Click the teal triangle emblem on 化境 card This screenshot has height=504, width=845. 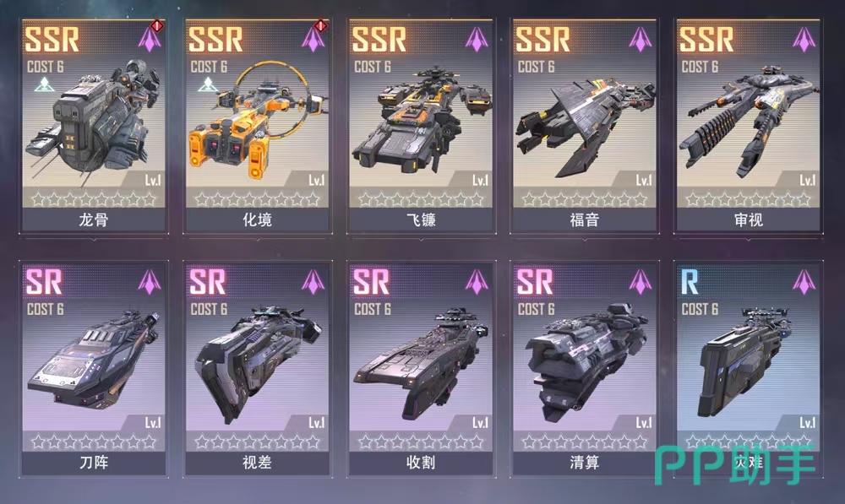point(208,84)
